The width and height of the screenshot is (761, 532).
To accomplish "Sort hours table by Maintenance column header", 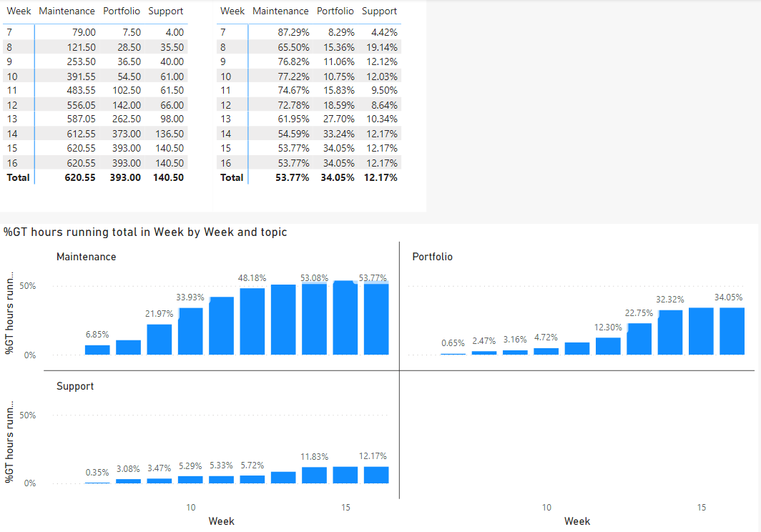I will coord(67,11).
